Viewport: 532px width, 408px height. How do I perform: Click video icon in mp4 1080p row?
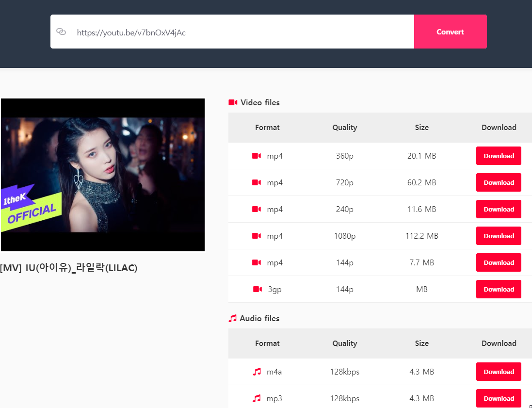(x=257, y=236)
